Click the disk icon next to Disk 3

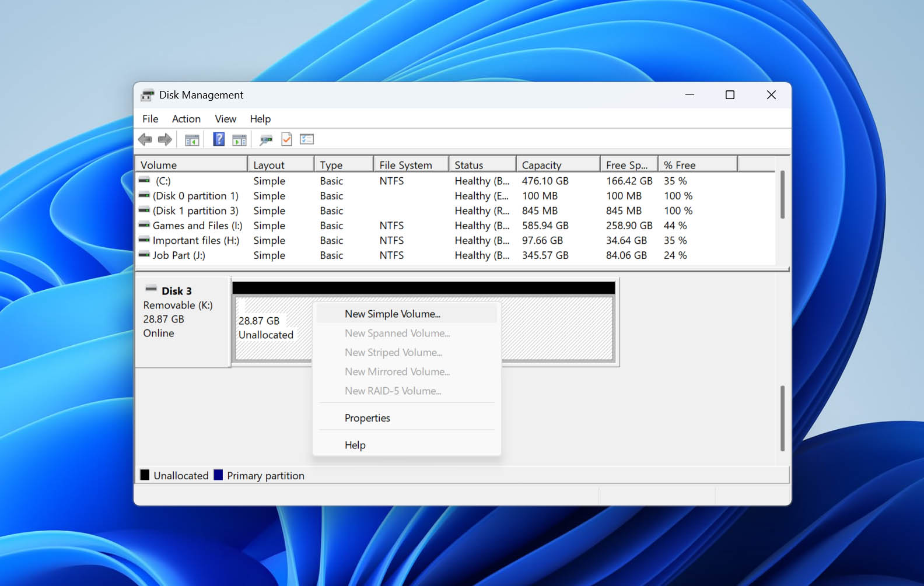click(x=151, y=289)
